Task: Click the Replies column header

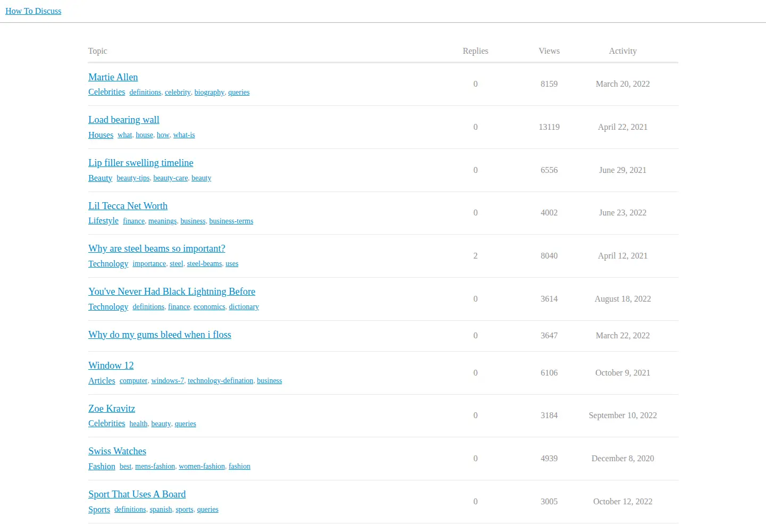Action: pos(476,51)
